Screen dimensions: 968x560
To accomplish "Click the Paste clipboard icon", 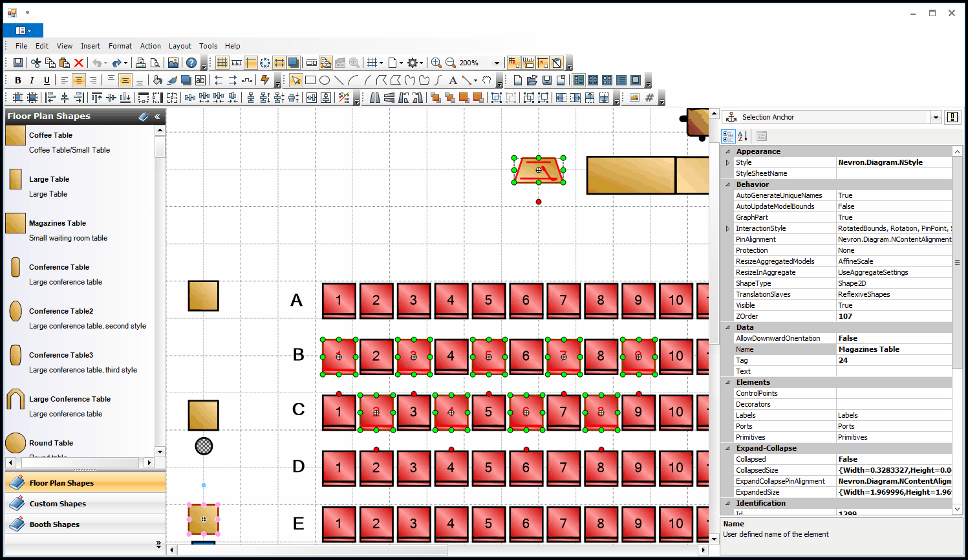I will click(65, 63).
